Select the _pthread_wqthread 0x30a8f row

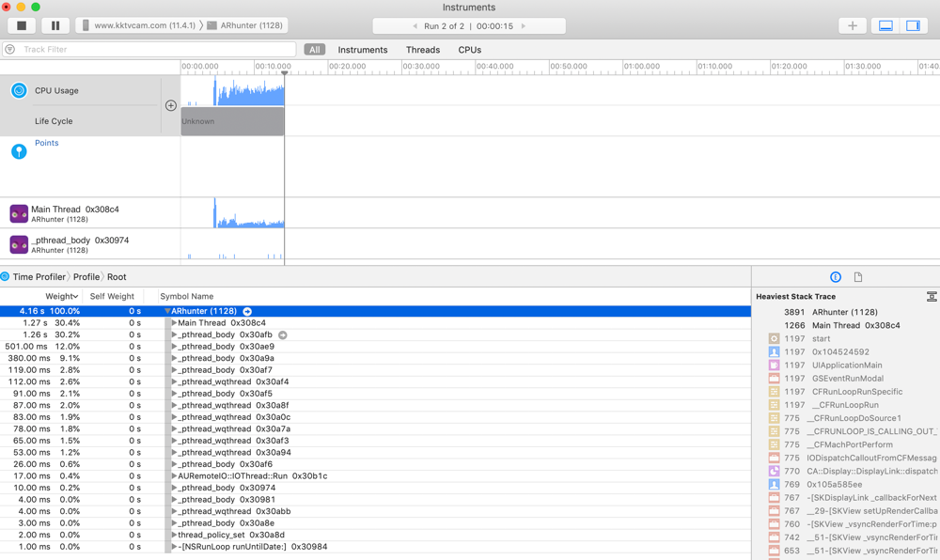tap(375, 406)
